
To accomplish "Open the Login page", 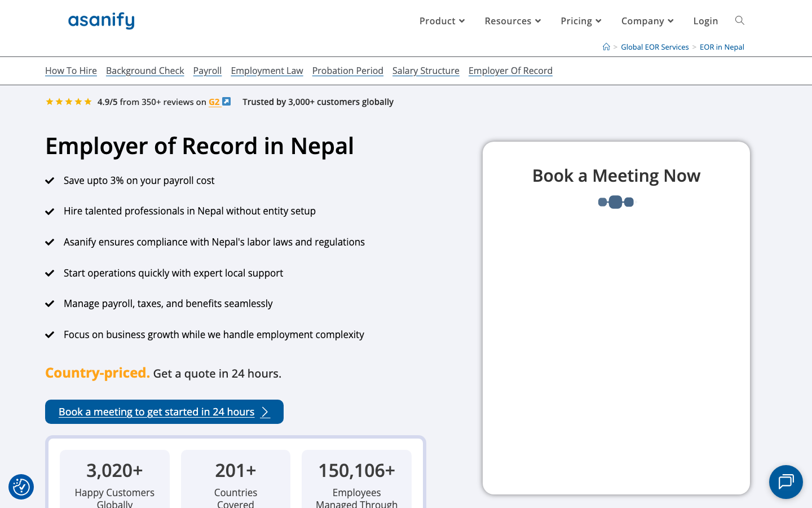I will coord(705,21).
